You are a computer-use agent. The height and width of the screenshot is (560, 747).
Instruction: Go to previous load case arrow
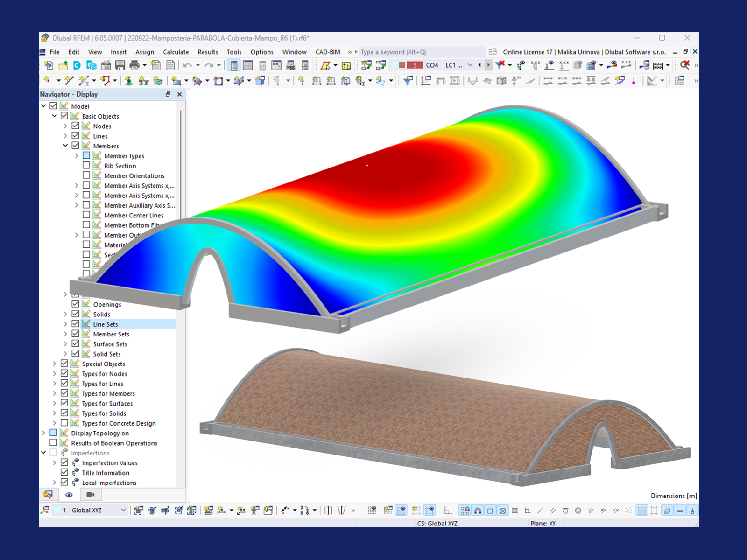[479, 65]
